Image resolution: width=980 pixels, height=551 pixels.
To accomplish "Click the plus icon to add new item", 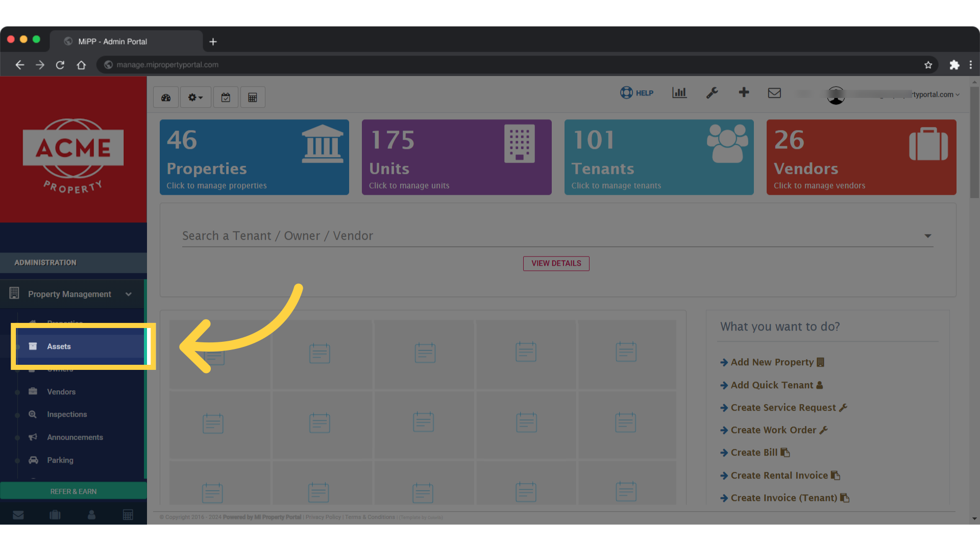I will 744,93.
